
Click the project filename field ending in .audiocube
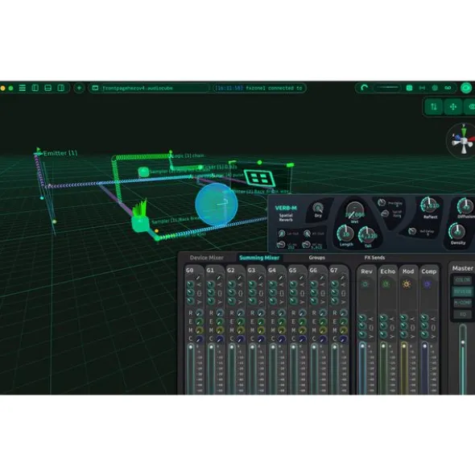click(155, 88)
